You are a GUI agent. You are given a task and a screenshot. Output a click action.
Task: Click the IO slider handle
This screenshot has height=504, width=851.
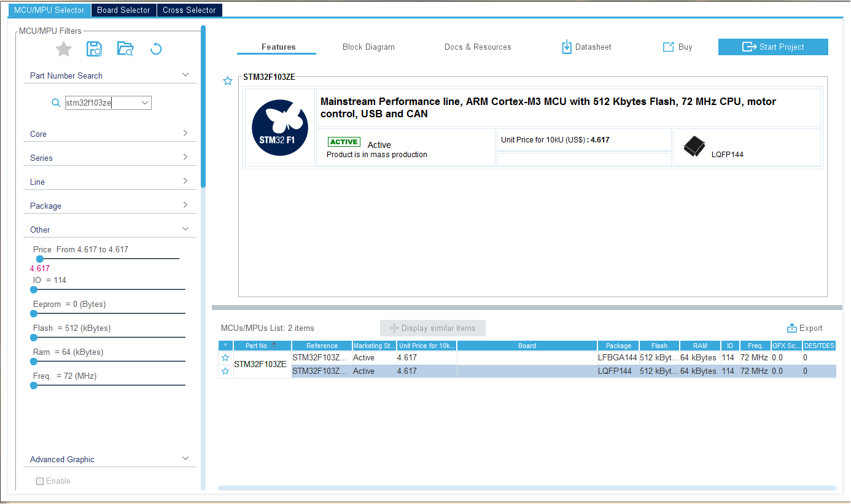[34, 289]
